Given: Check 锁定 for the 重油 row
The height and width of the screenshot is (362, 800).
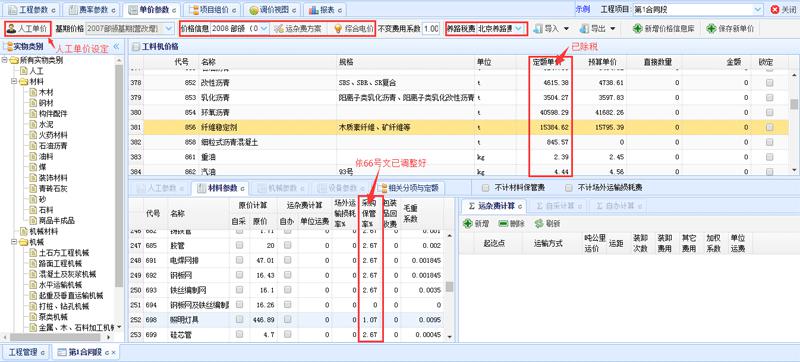Looking at the screenshot, I should click(x=769, y=157).
